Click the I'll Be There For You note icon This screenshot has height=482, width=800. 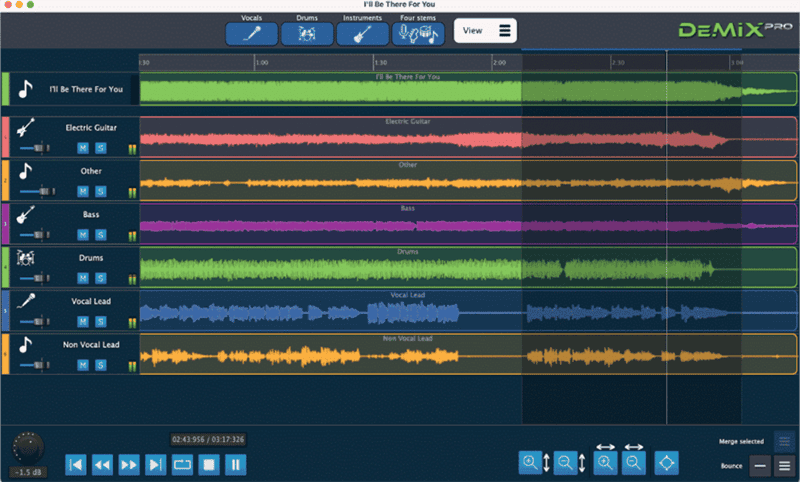(x=26, y=89)
